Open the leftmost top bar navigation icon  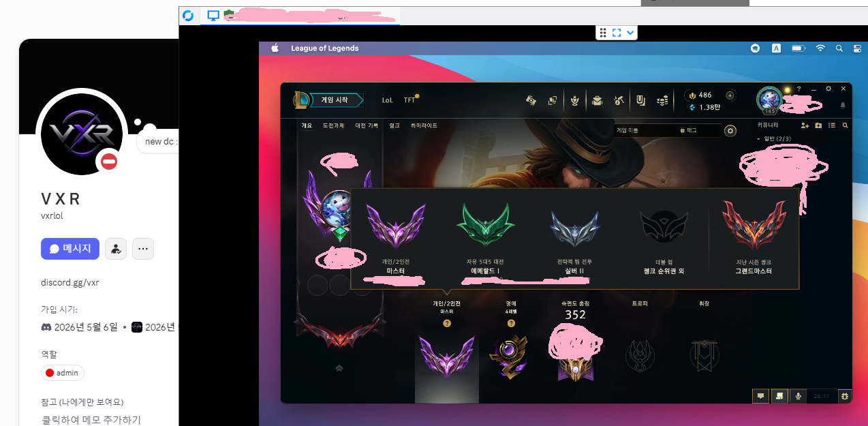pos(531,100)
